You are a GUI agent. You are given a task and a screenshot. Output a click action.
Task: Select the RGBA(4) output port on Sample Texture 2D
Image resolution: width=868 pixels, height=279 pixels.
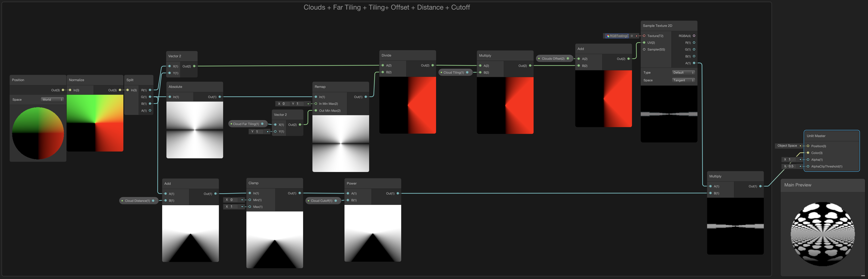pyautogui.click(x=694, y=36)
